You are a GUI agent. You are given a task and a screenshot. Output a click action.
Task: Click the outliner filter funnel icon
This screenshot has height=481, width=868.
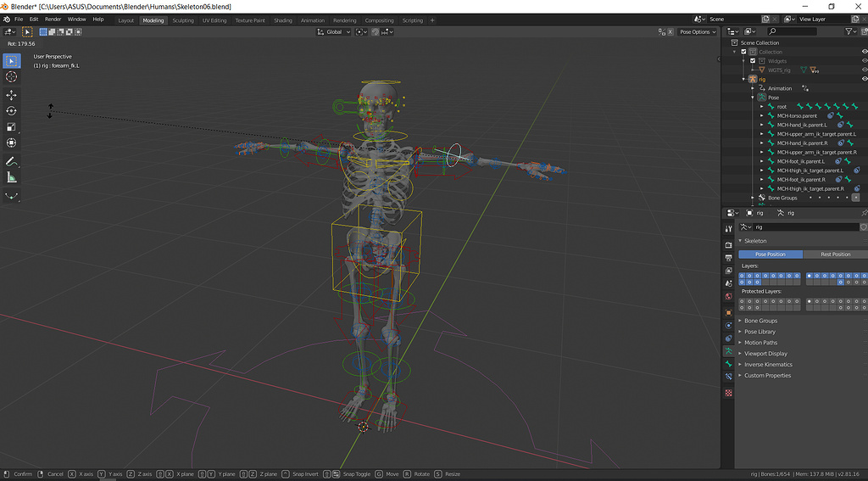(849, 31)
